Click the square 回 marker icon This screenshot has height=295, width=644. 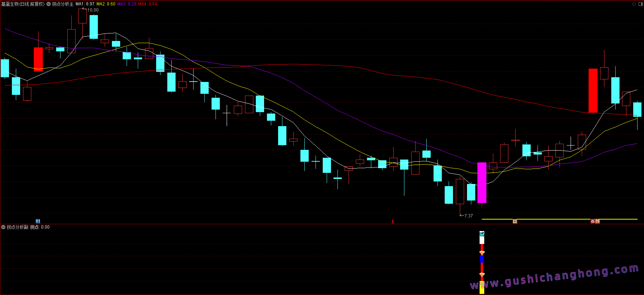point(515,221)
